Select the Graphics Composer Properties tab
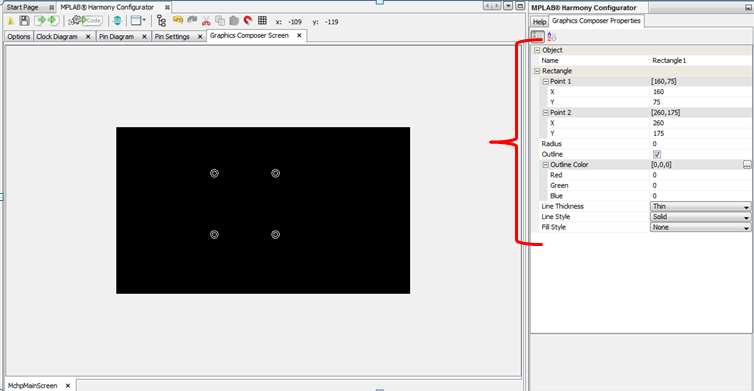The image size is (754, 391). (596, 21)
